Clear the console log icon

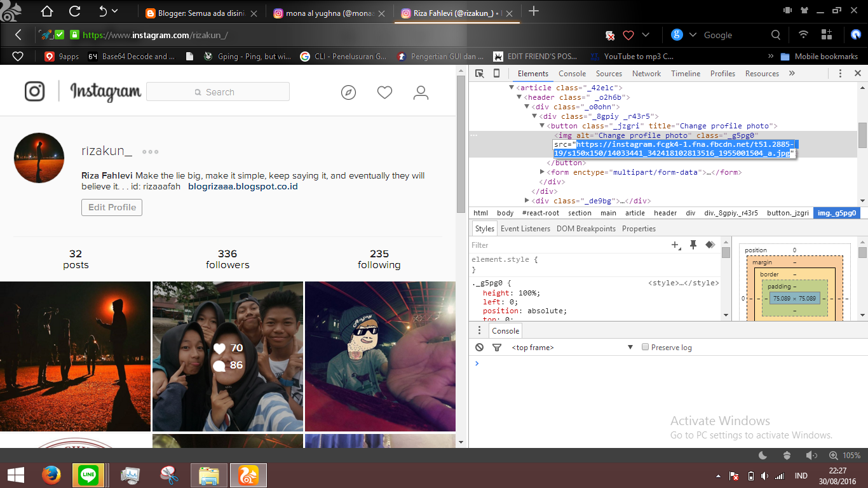[x=480, y=348]
